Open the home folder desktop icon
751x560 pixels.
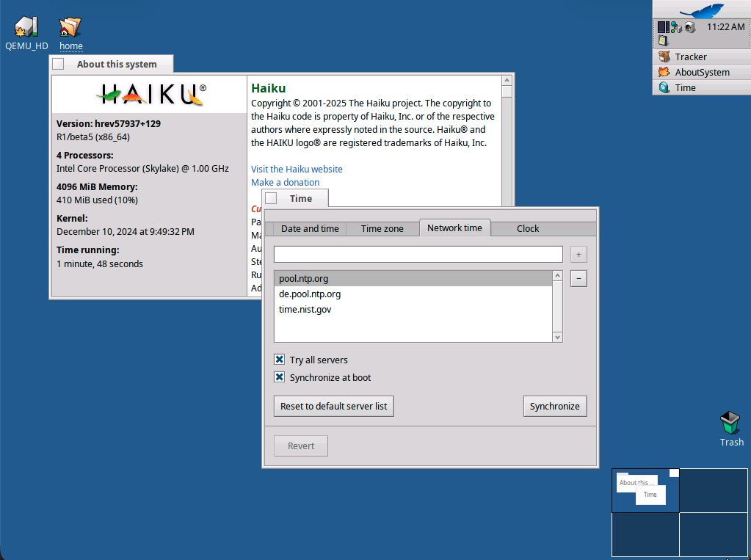coord(70,28)
